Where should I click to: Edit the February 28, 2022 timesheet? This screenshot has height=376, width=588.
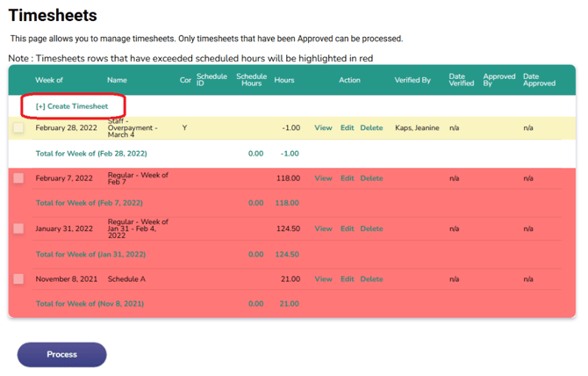347,128
